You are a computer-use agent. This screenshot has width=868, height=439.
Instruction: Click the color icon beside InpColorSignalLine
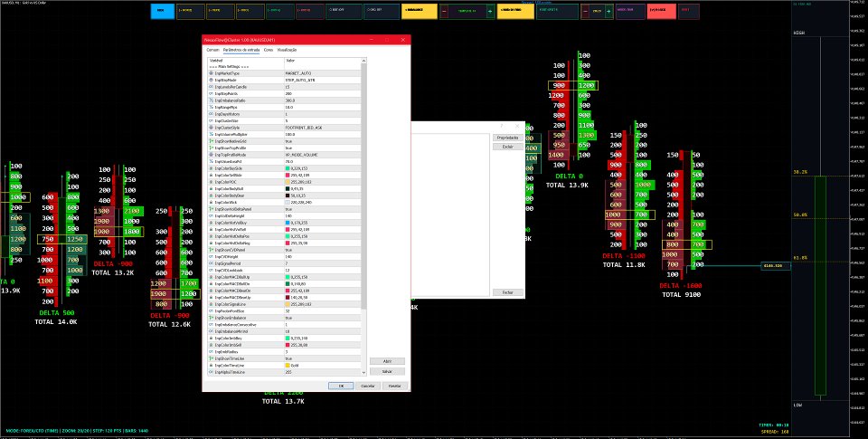[x=212, y=304]
